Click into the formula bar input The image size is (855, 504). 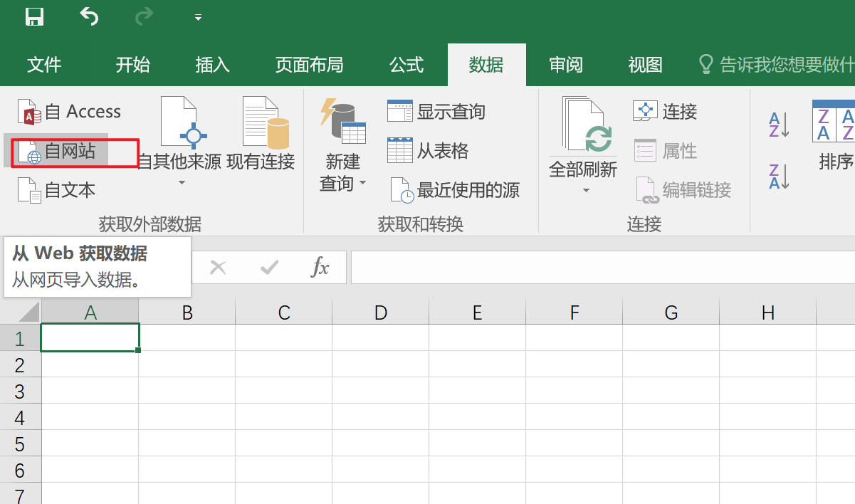pos(603,268)
